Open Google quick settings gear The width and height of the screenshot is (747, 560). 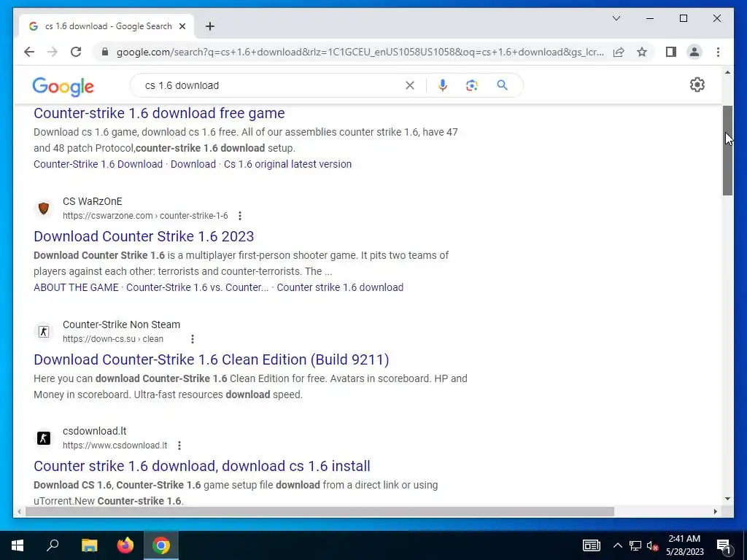[x=697, y=85]
